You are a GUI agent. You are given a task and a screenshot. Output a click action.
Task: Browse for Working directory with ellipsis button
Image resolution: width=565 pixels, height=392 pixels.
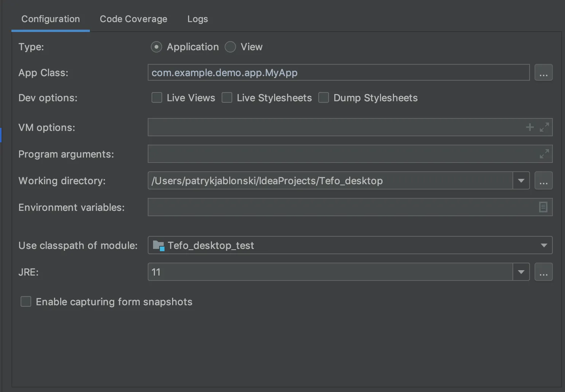click(x=543, y=181)
